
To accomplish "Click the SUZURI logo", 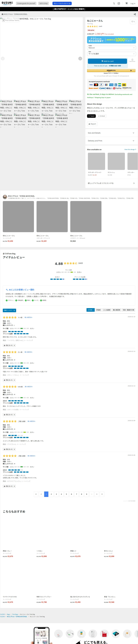I will [7, 3].
